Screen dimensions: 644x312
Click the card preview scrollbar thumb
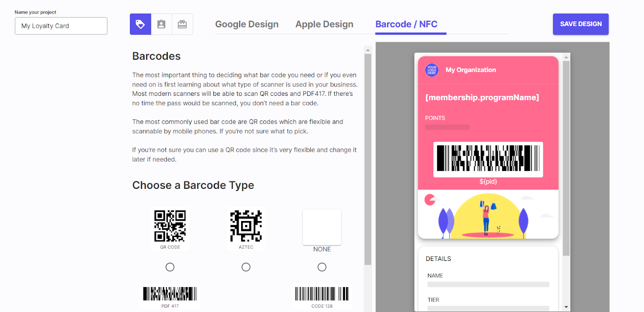point(566,158)
